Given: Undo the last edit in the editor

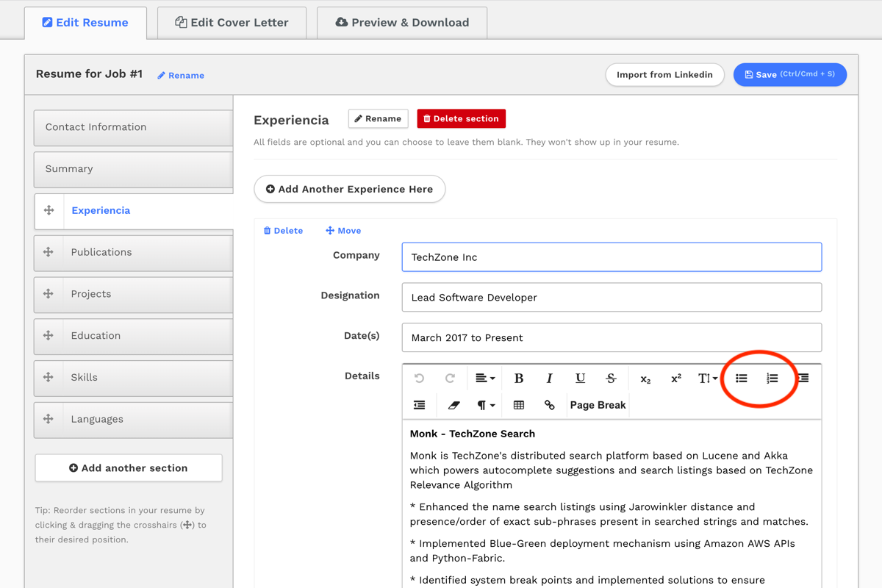Looking at the screenshot, I should pos(419,378).
